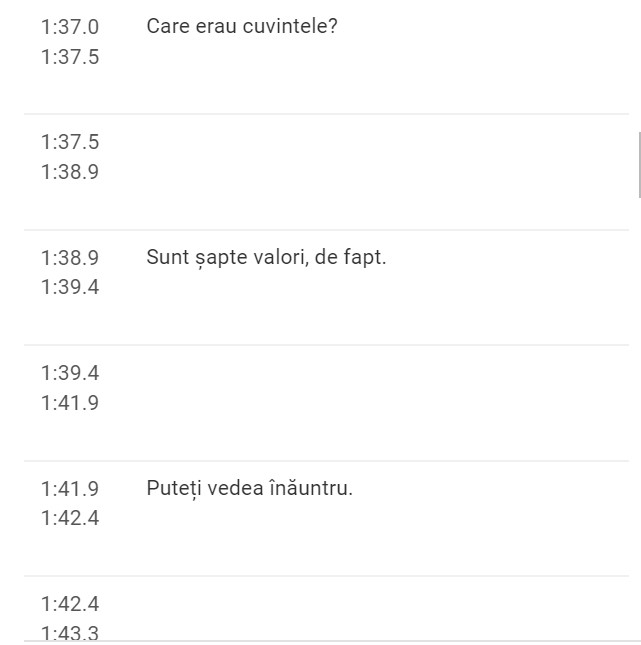Screen dimensions: 641x645
Task: Select the 1:41.9 end time of empty segment
Action: [70, 403]
